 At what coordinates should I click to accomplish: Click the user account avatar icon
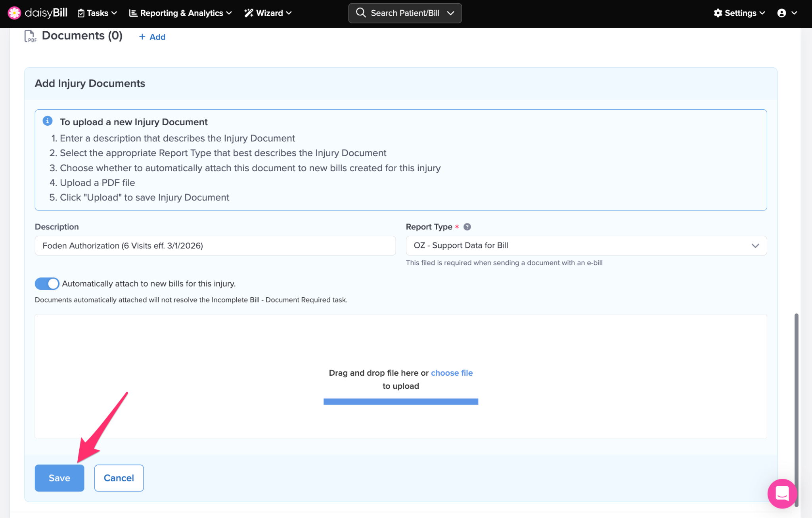[x=781, y=13]
